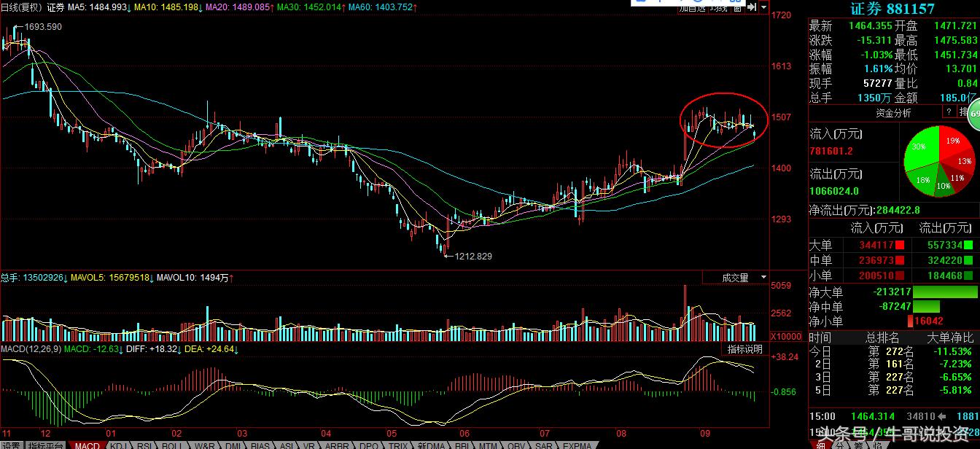The width and height of the screenshot is (980, 449).
Task: Open the 指标平台 indicator platform tab
Action: (45, 445)
